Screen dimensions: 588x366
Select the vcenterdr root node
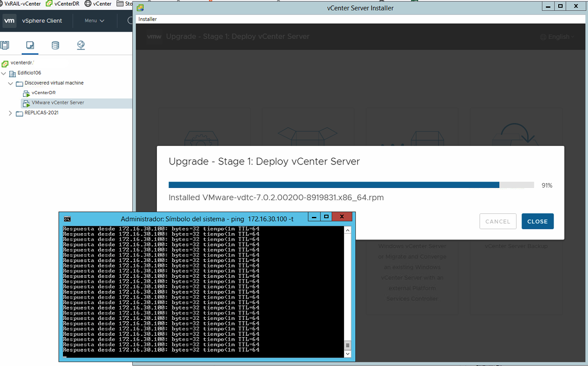pos(23,63)
